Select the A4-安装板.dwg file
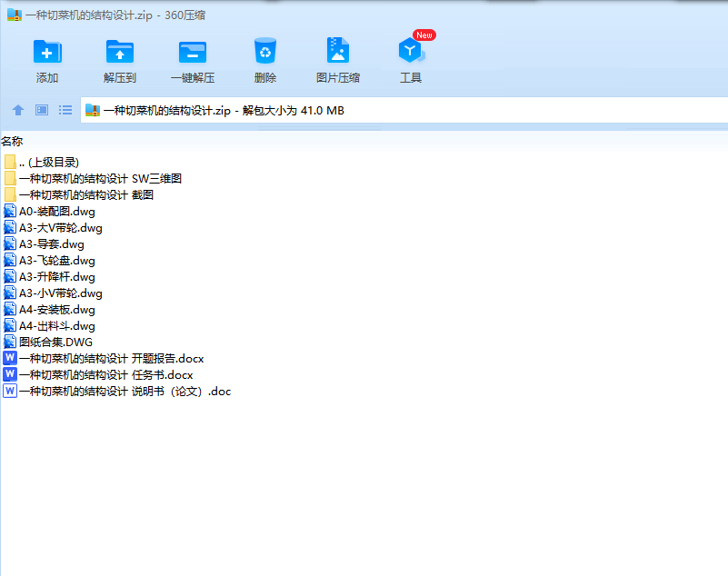728x576 pixels. 50,310
